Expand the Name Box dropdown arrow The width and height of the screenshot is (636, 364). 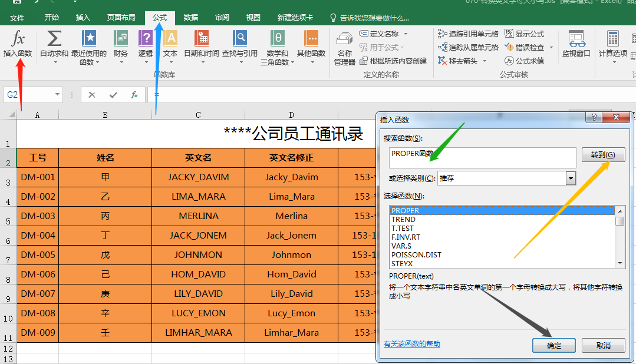click(57, 94)
